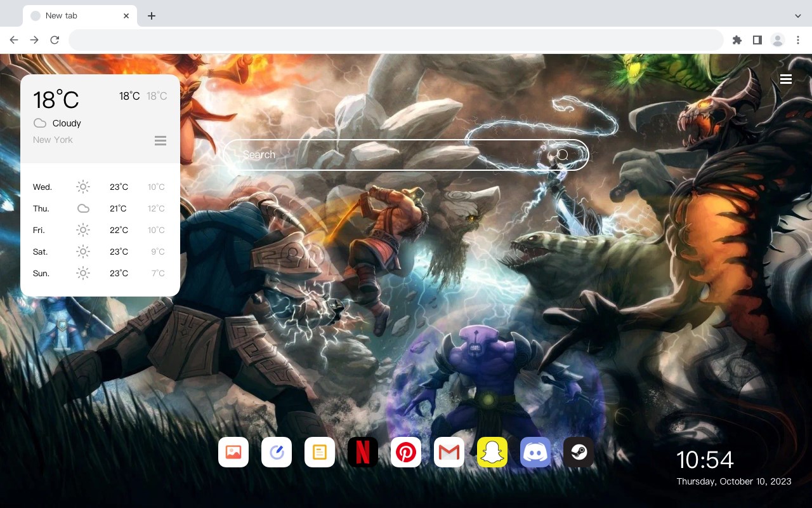The height and width of the screenshot is (508, 812).
Task: Click Friday's sunny forecast icon
Action: 83,230
